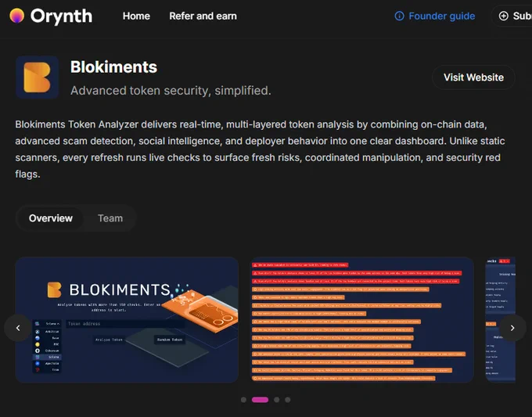Select the active pink pagination indicator

tap(260, 400)
